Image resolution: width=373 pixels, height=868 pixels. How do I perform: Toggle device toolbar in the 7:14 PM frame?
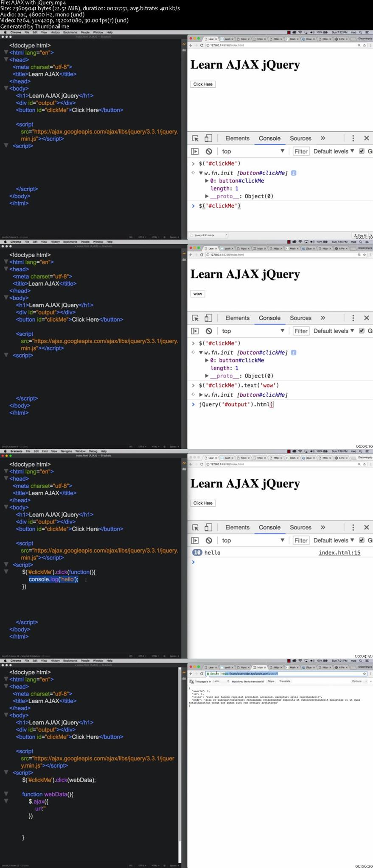(x=208, y=318)
